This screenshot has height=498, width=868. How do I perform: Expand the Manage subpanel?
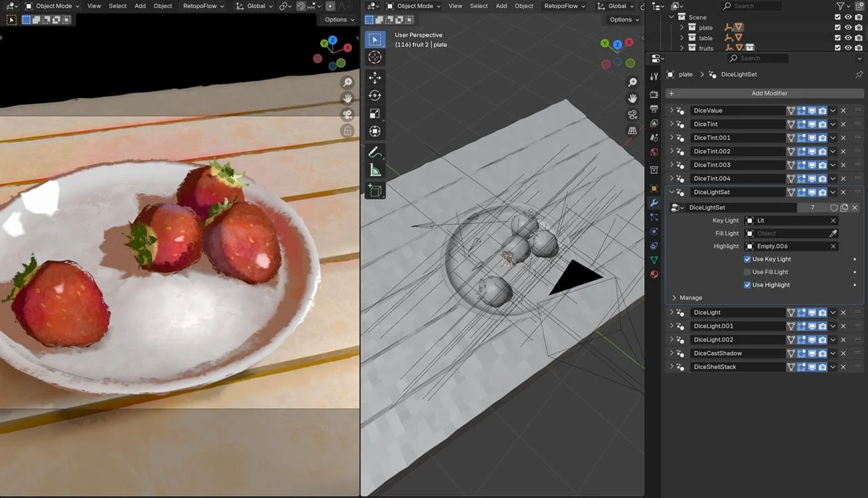tap(674, 298)
